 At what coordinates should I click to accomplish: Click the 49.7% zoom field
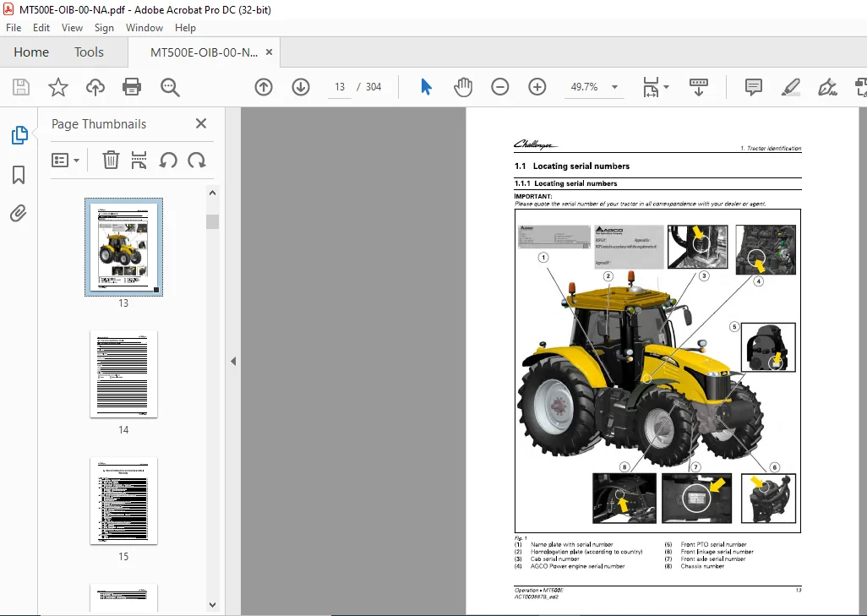[585, 87]
